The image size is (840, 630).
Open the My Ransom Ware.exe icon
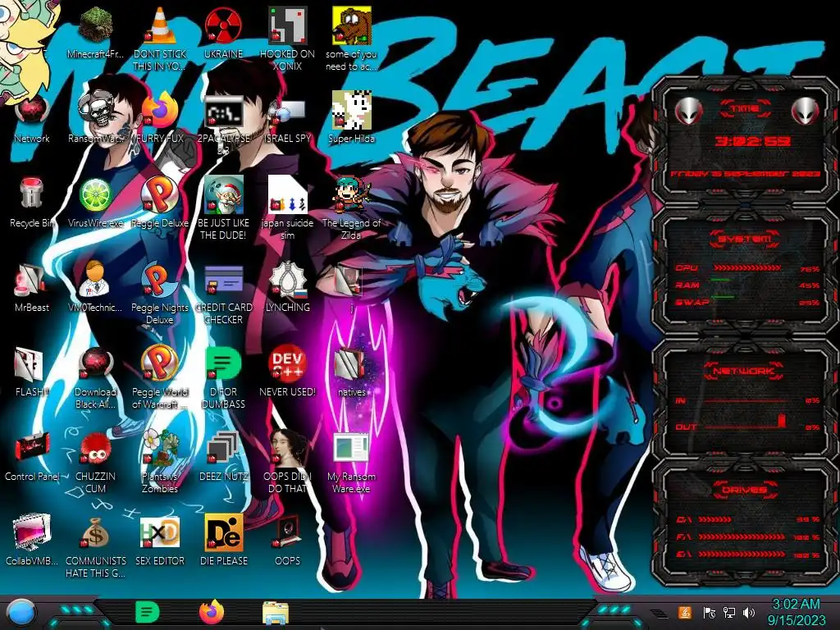[x=351, y=448]
